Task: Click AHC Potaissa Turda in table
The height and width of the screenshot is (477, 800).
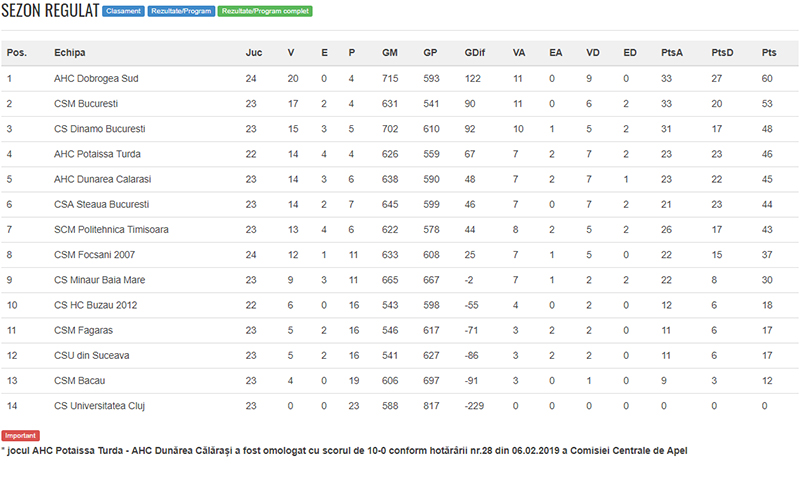Action: coord(97,154)
